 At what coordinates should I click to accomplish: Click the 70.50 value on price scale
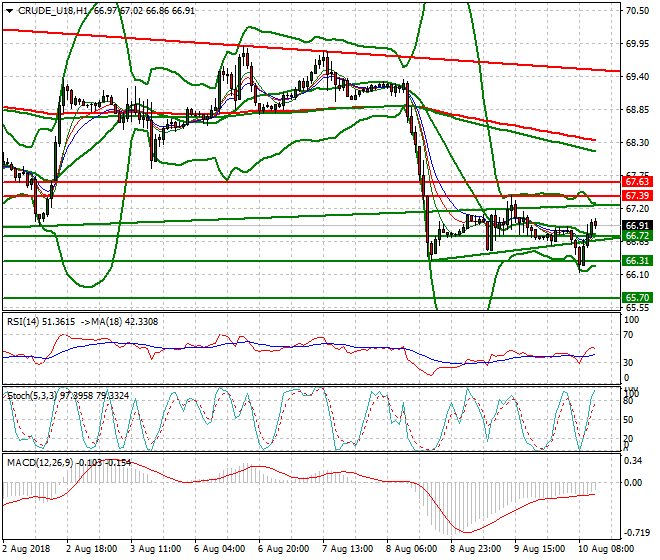click(638, 11)
